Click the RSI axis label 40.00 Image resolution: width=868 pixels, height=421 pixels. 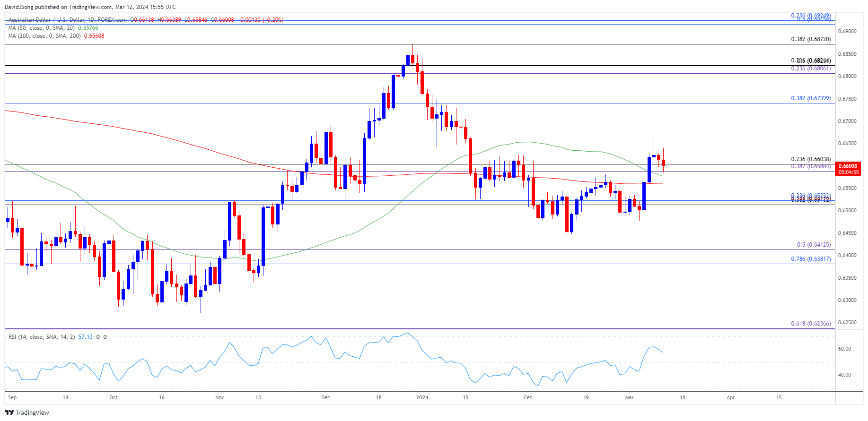pyautogui.click(x=844, y=375)
